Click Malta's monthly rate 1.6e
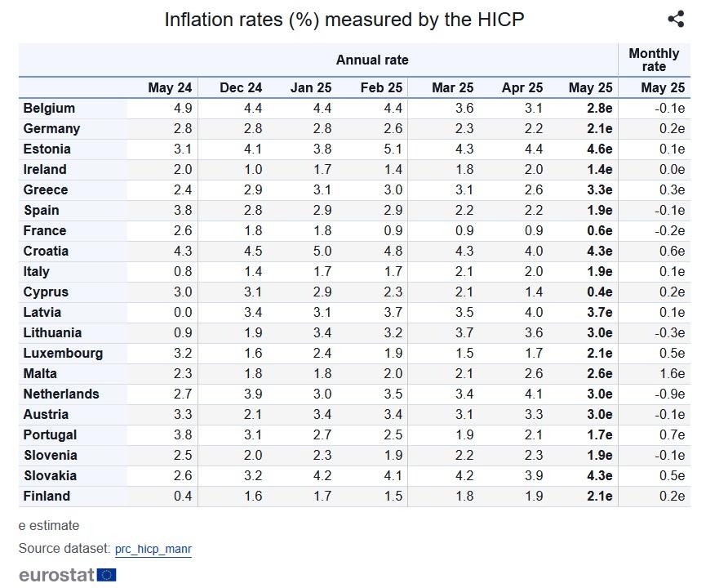This screenshot has width=728, height=588. [672, 374]
